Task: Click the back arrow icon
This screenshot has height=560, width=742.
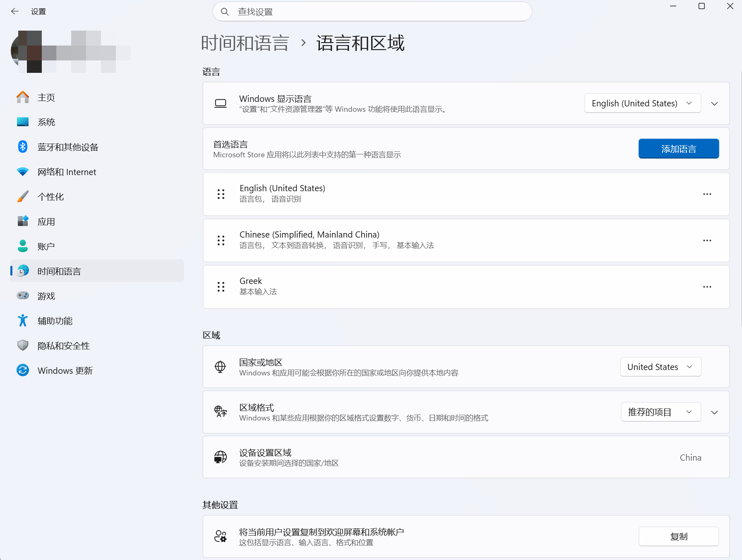Action: click(15, 12)
